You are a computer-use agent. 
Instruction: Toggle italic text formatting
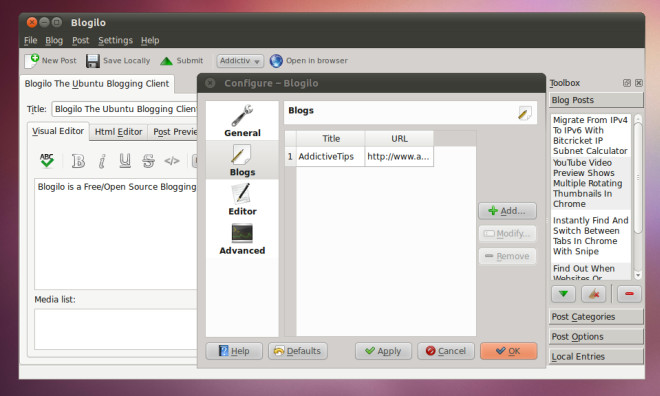102,161
